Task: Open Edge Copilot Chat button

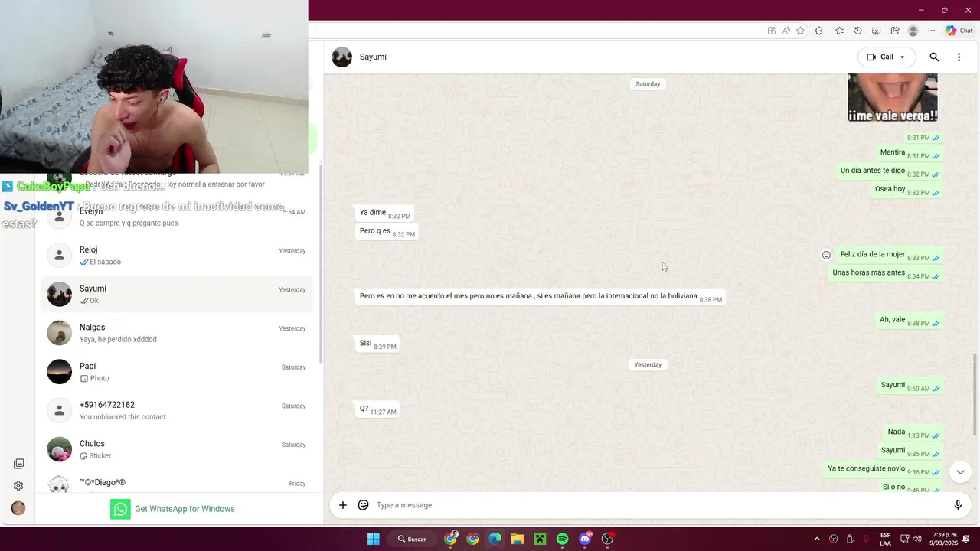Action: 959,31
